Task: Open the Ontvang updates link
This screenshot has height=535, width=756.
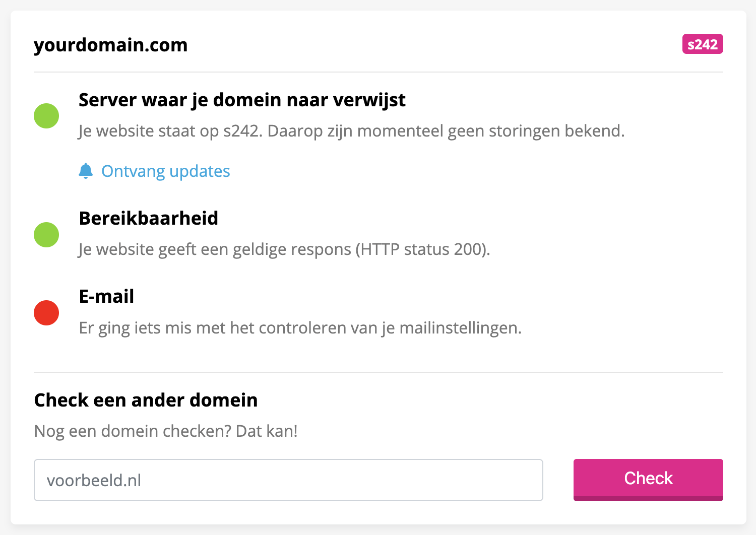Action: pos(165,171)
